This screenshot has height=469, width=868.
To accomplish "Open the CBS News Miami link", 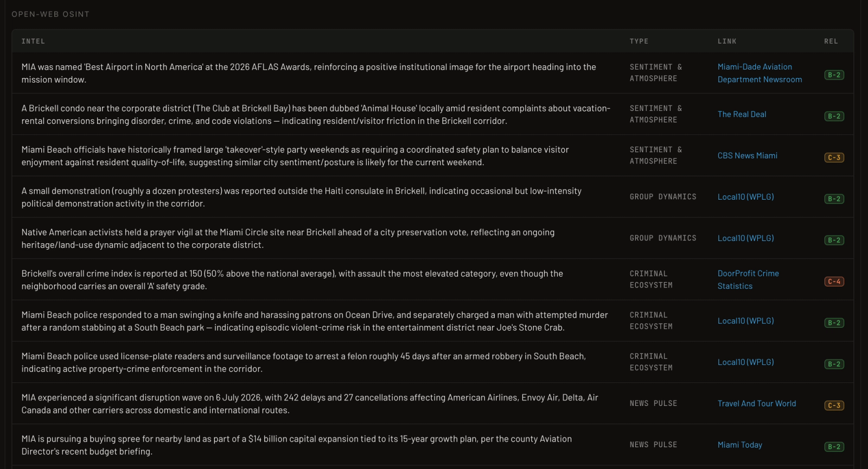I will (x=747, y=155).
